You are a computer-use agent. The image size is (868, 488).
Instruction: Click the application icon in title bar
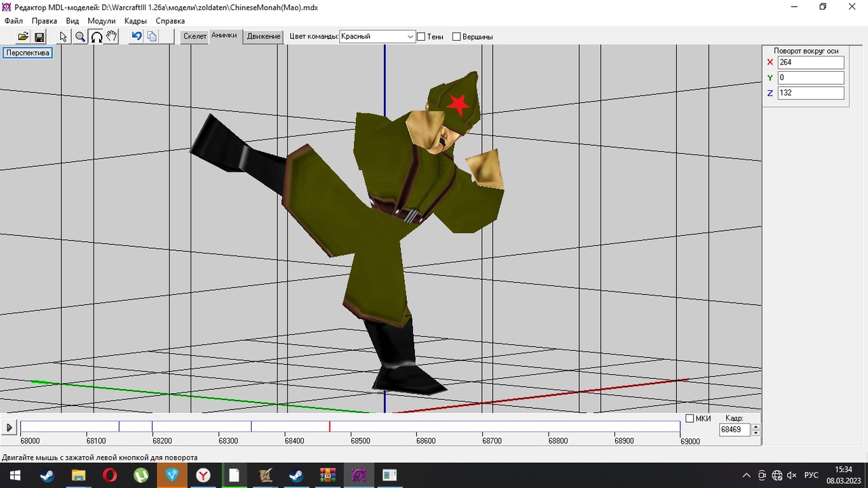tap(7, 7)
